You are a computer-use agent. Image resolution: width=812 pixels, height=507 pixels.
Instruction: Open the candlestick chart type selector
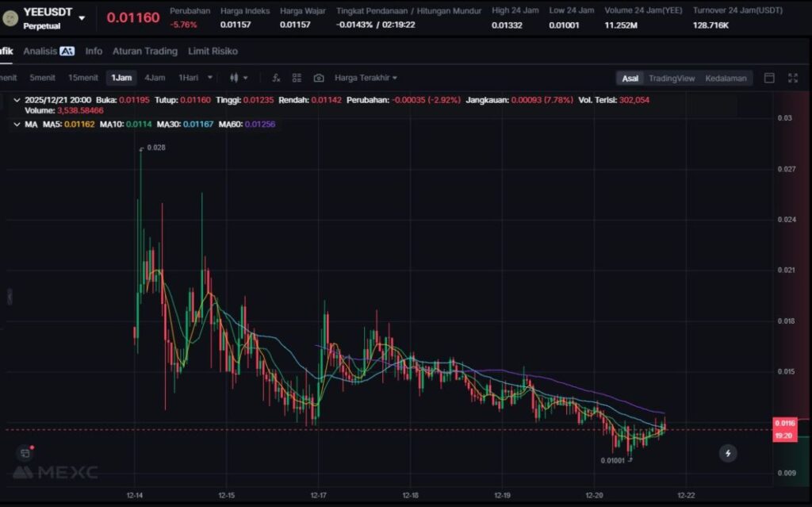238,78
